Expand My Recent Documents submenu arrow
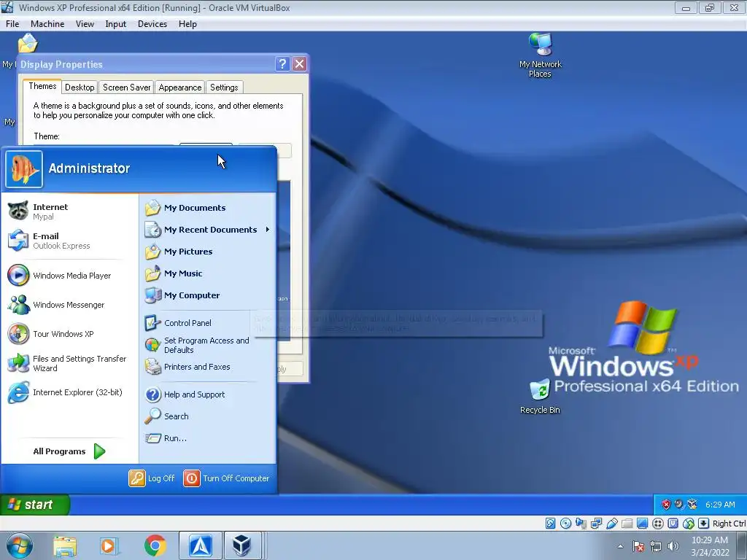Screen dimensions: 747x560 268,230
